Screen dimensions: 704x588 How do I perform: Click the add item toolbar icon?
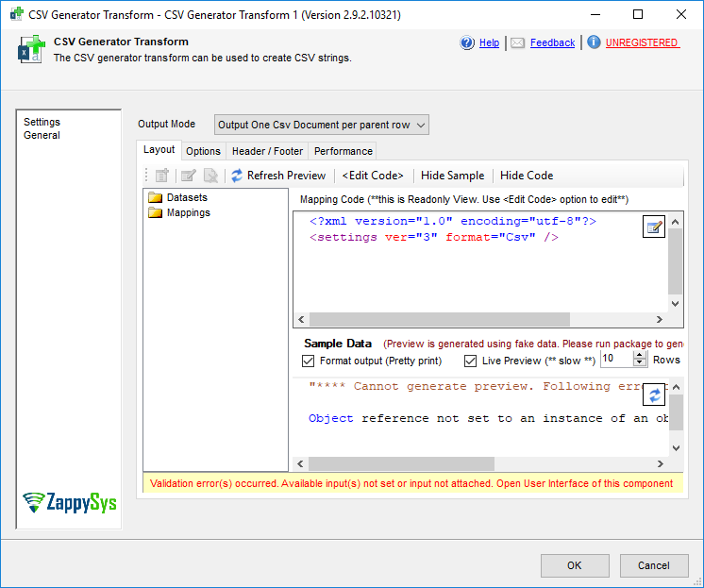coord(161,176)
